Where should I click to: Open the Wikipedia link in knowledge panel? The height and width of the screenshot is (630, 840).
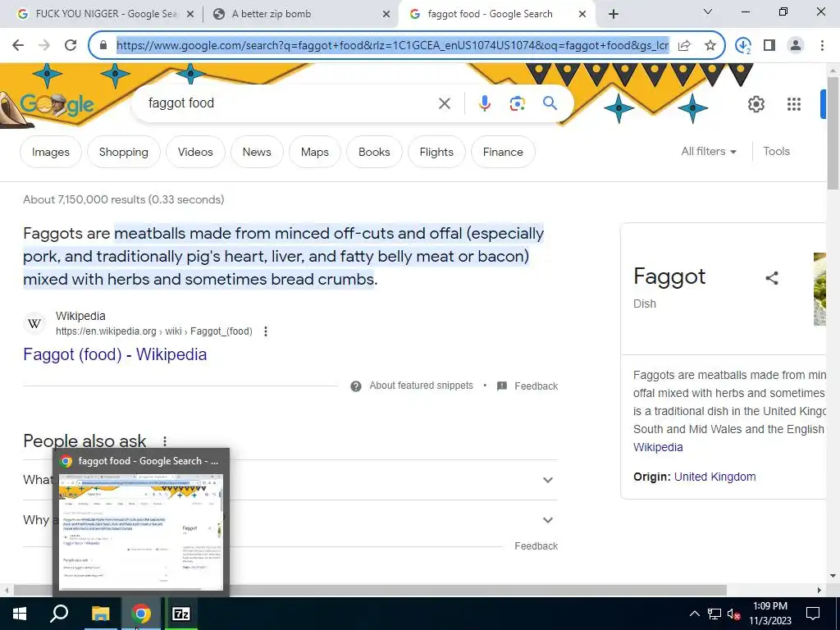pyautogui.click(x=658, y=447)
